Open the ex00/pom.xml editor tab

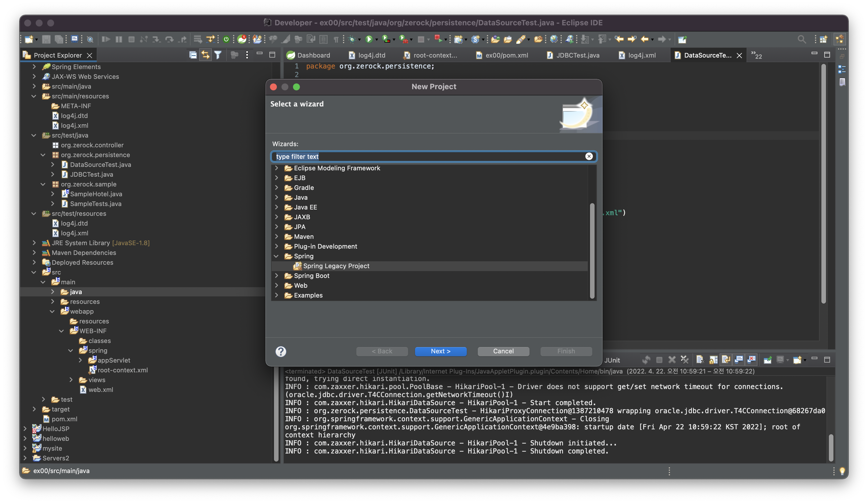(x=506, y=55)
